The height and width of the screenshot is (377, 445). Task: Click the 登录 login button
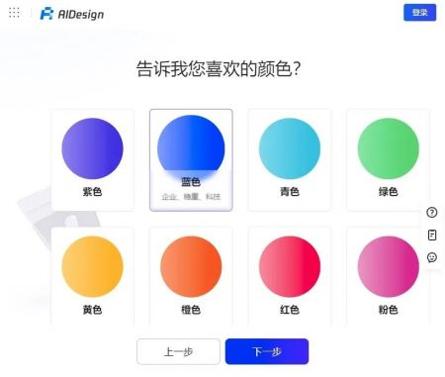click(x=420, y=13)
